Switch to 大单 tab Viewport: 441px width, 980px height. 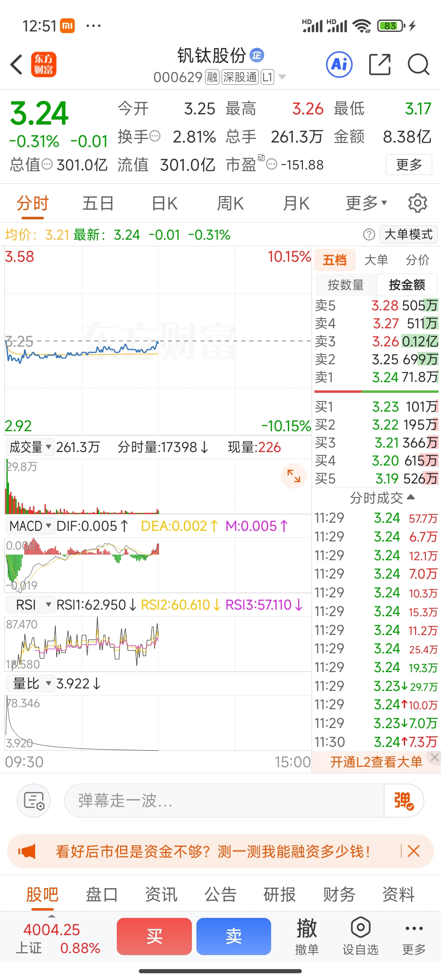376,260
